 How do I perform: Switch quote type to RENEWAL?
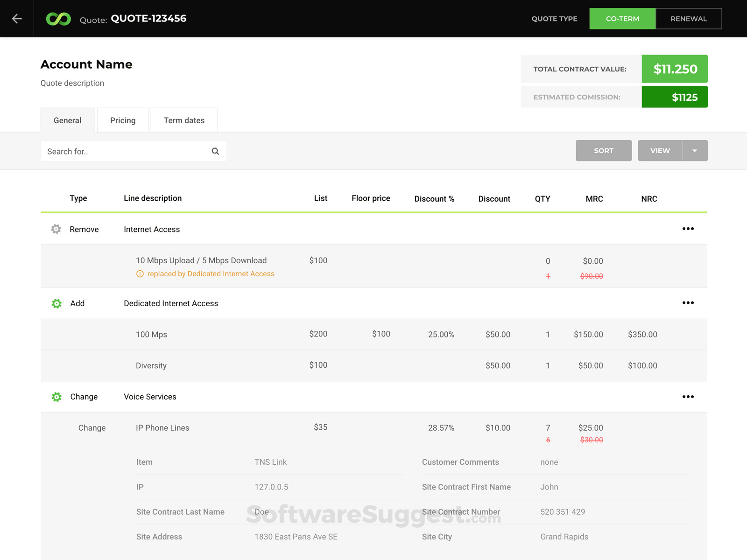[688, 19]
